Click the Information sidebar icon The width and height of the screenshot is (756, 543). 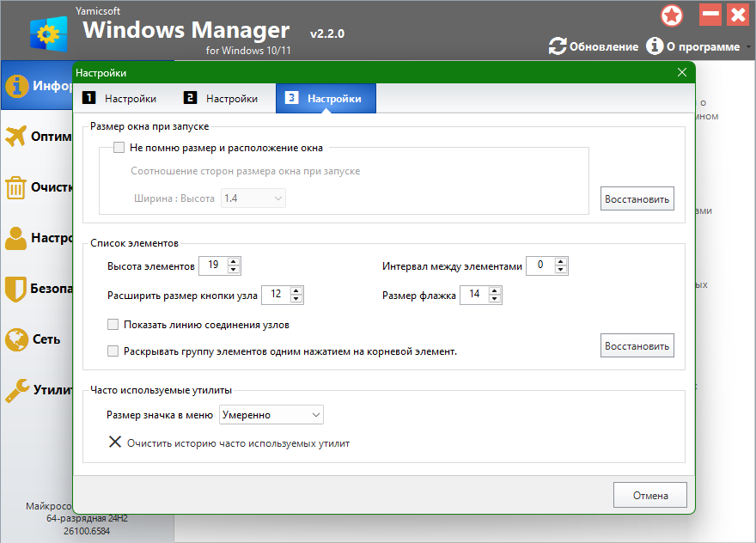[17, 86]
